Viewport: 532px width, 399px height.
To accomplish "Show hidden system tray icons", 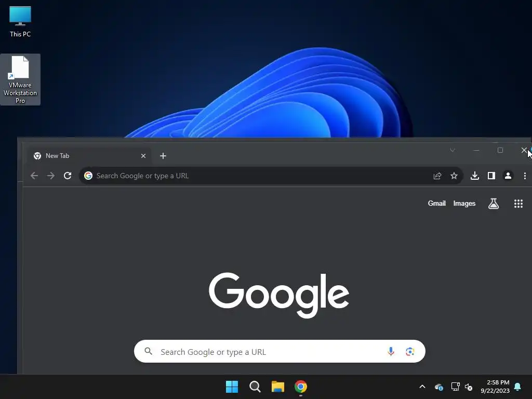I will coord(422,387).
